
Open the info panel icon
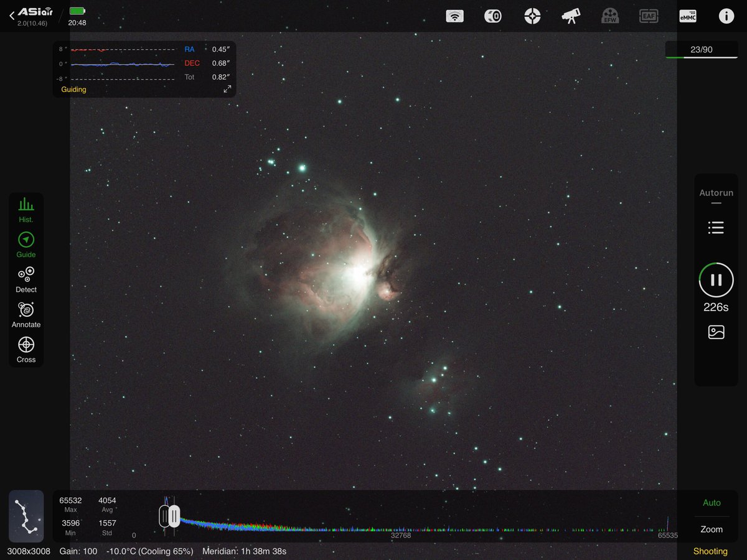click(726, 16)
